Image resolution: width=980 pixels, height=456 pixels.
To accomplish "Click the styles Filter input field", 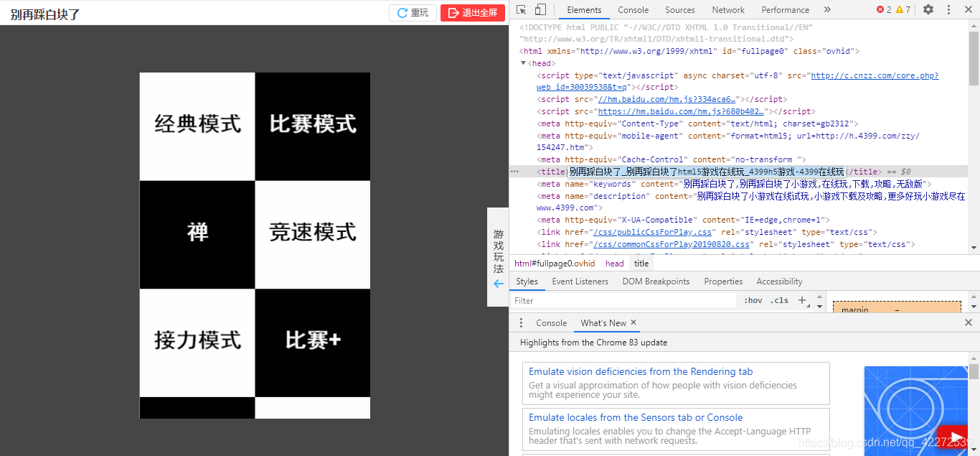I will 623,301.
